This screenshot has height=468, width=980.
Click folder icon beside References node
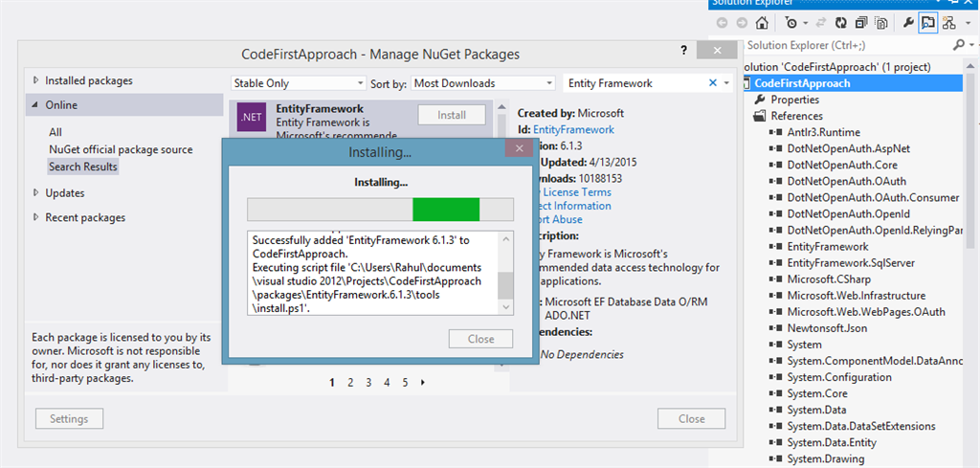[760, 116]
